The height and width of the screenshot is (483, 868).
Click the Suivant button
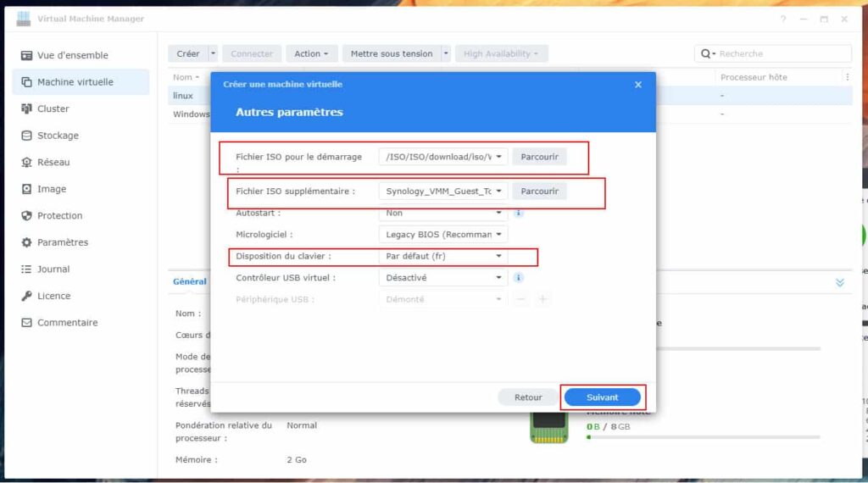click(603, 397)
